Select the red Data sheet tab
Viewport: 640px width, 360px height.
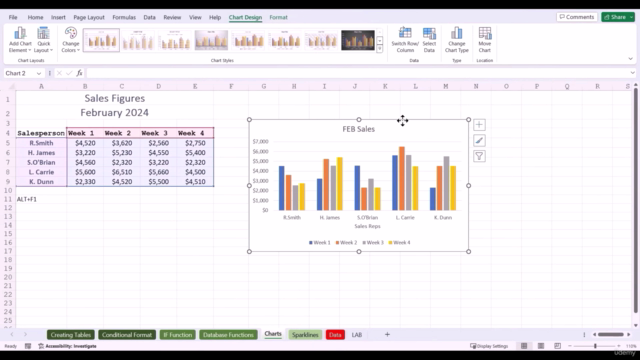335,335
